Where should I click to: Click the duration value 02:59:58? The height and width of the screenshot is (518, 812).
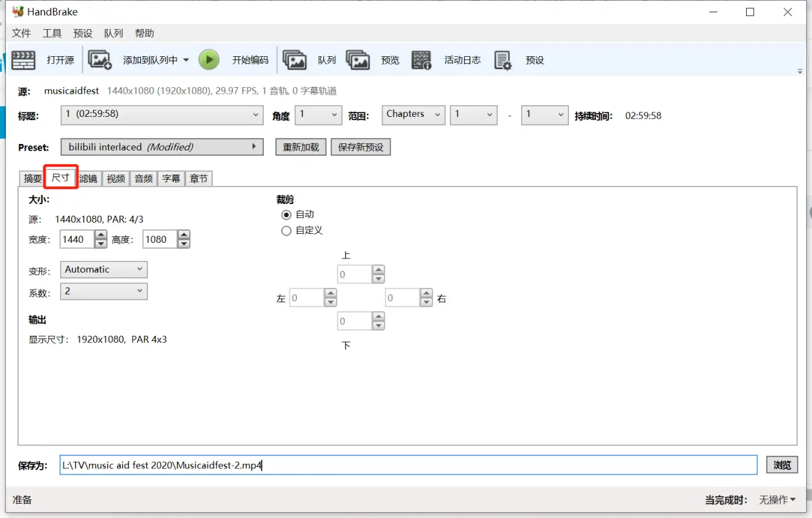pos(643,116)
